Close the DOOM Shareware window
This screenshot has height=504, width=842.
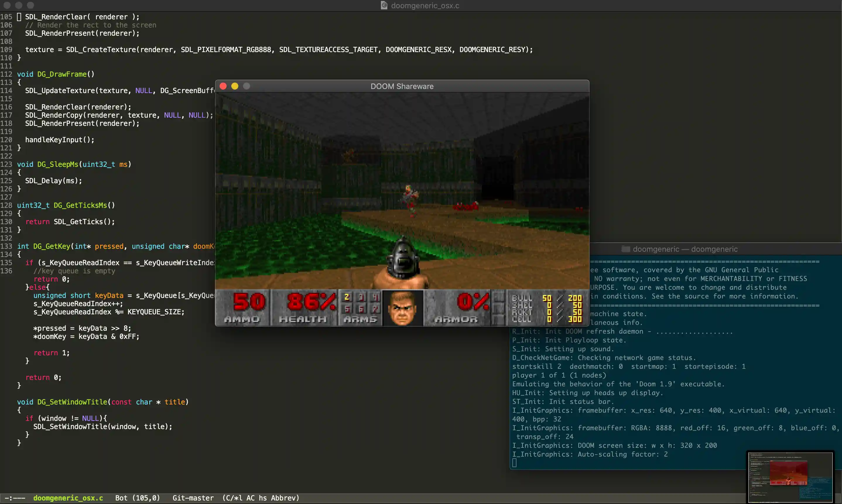tap(223, 86)
